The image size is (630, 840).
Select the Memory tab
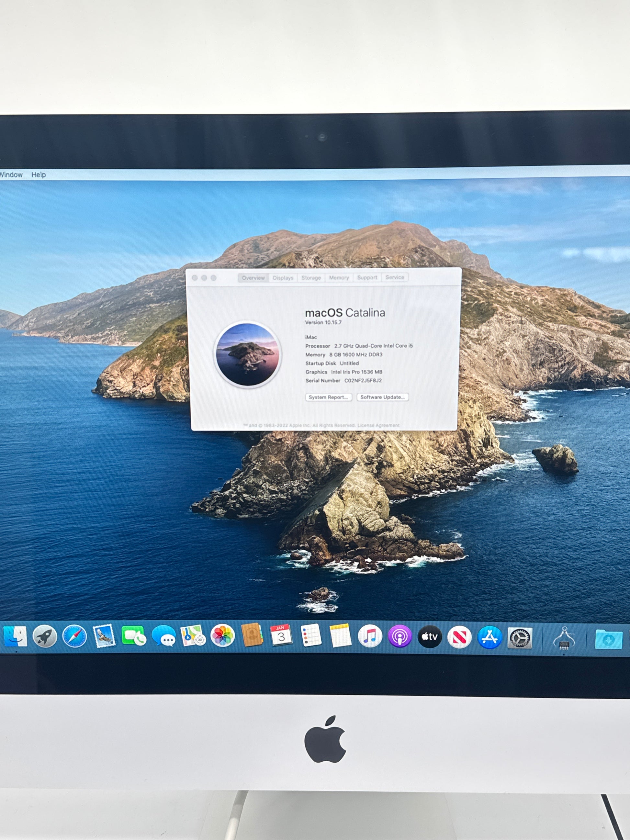(339, 278)
